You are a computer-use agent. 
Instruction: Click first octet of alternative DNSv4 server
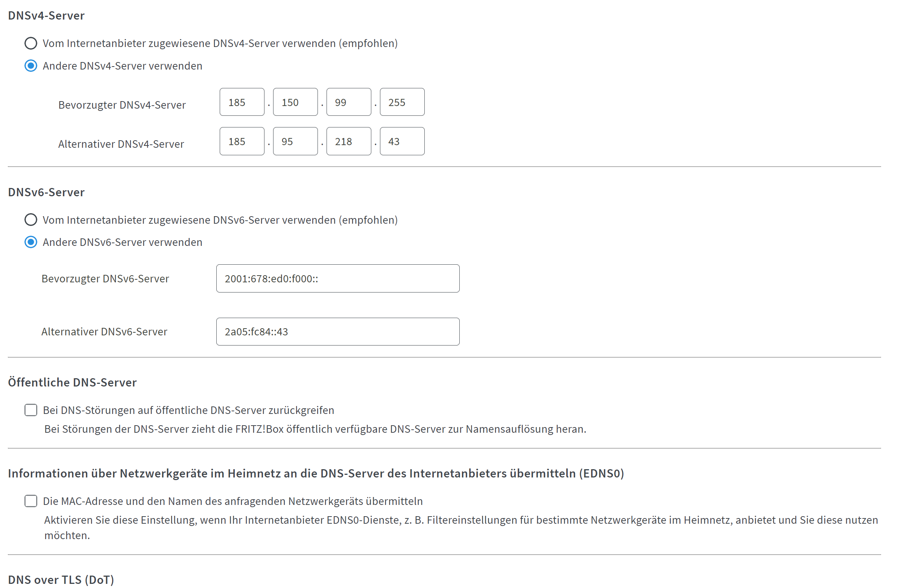coord(242,141)
